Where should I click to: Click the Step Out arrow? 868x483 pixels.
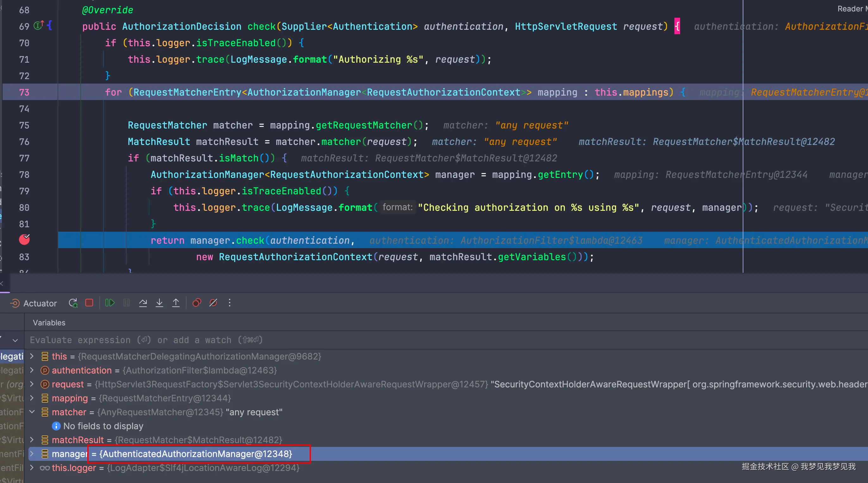click(176, 303)
